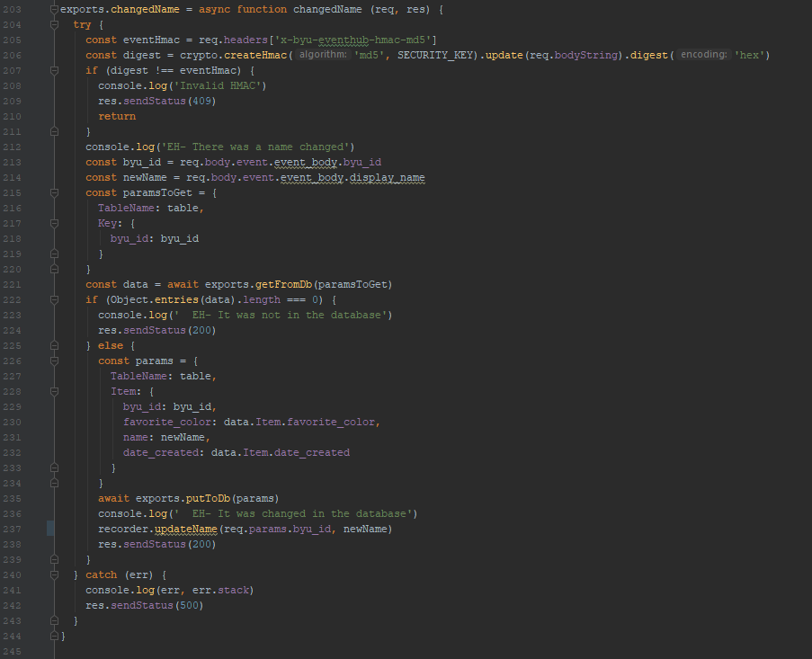Click line number 221 in the gutter
812x659 pixels.
click(x=12, y=284)
